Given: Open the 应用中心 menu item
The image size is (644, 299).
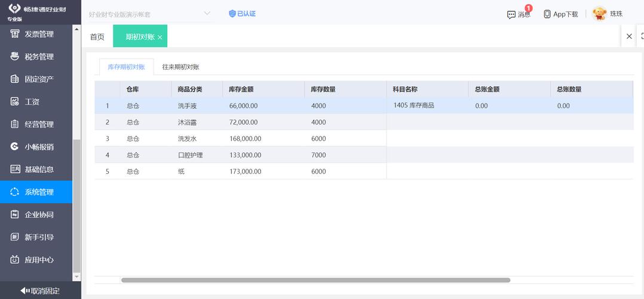Looking at the screenshot, I should (x=36, y=260).
